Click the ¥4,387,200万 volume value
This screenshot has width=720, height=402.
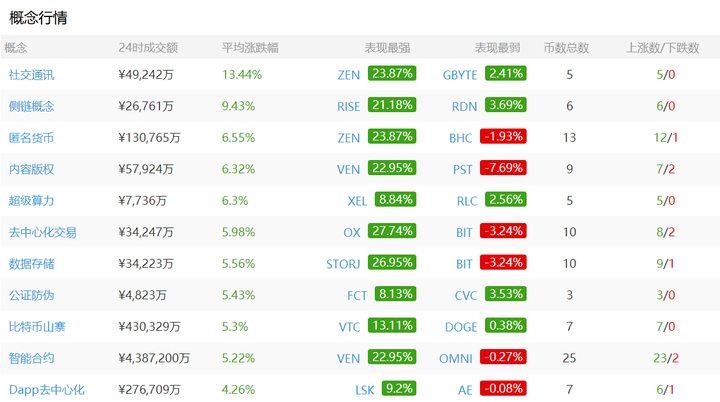click(154, 358)
